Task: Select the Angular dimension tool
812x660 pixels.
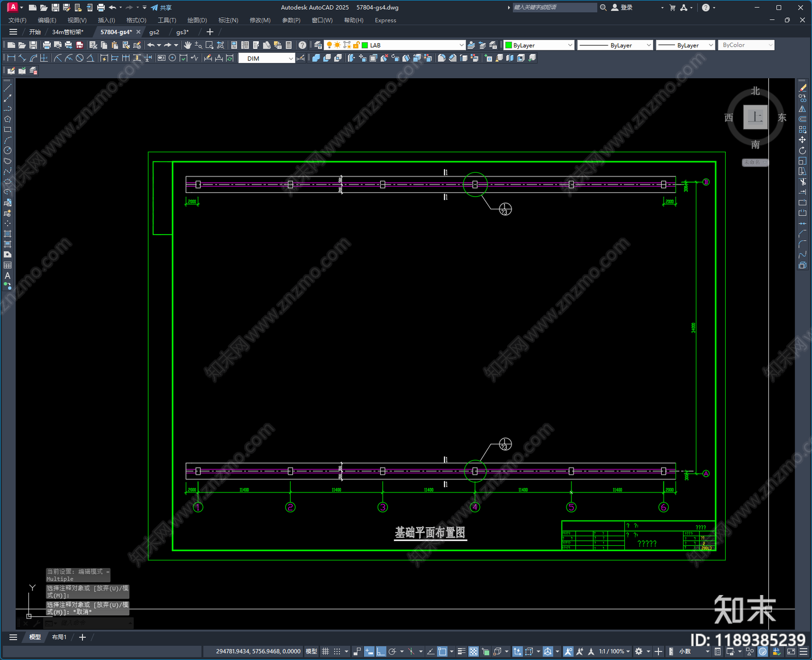Action: tap(90, 58)
